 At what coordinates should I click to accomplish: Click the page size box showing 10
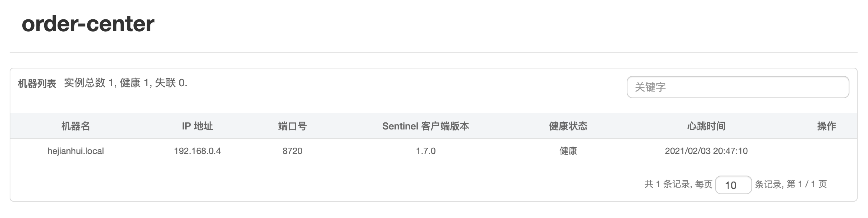pos(733,185)
